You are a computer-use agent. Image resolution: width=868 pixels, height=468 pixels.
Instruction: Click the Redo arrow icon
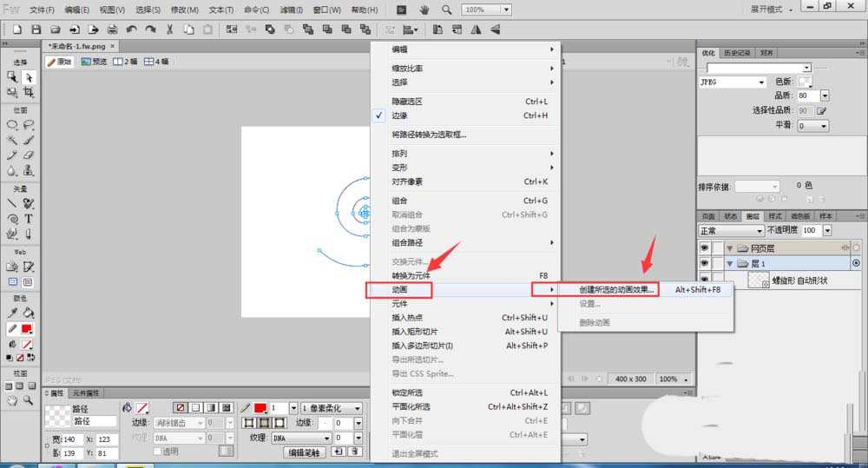click(x=150, y=30)
